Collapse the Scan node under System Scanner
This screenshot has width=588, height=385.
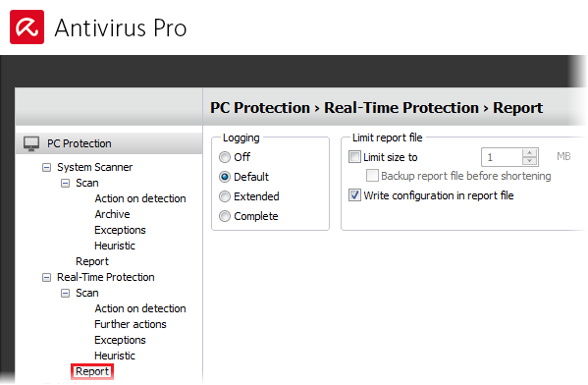pyautogui.click(x=65, y=183)
